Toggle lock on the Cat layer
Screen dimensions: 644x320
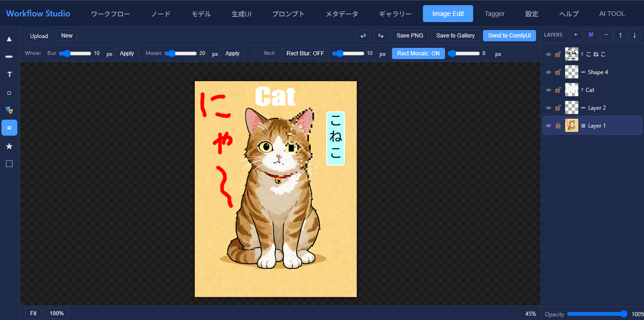tap(558, 90)
